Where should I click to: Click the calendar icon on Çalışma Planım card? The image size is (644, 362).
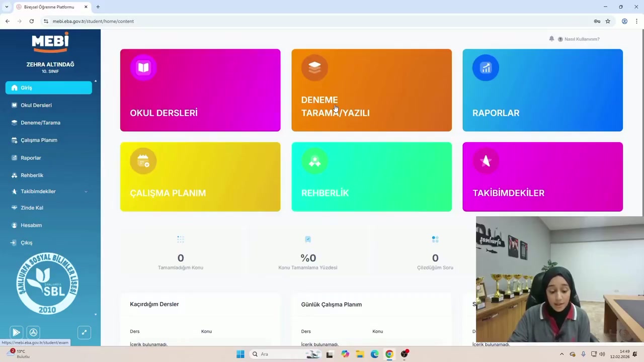pyautogui.click(x=143, y=161)
